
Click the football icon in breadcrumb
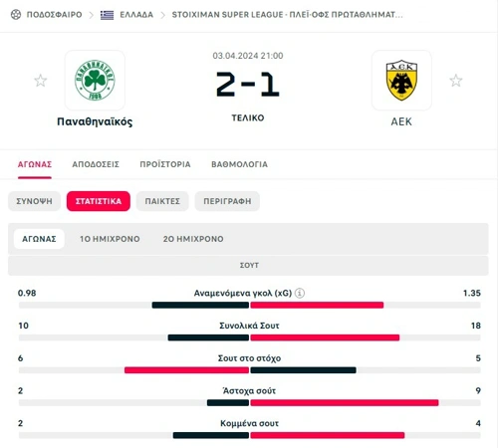click(x=16, y=15)
